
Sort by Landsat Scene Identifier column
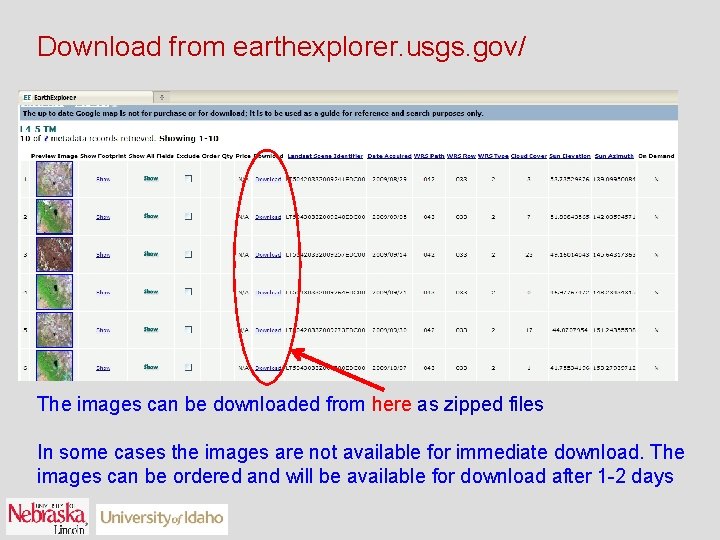[x=325, y=156]
